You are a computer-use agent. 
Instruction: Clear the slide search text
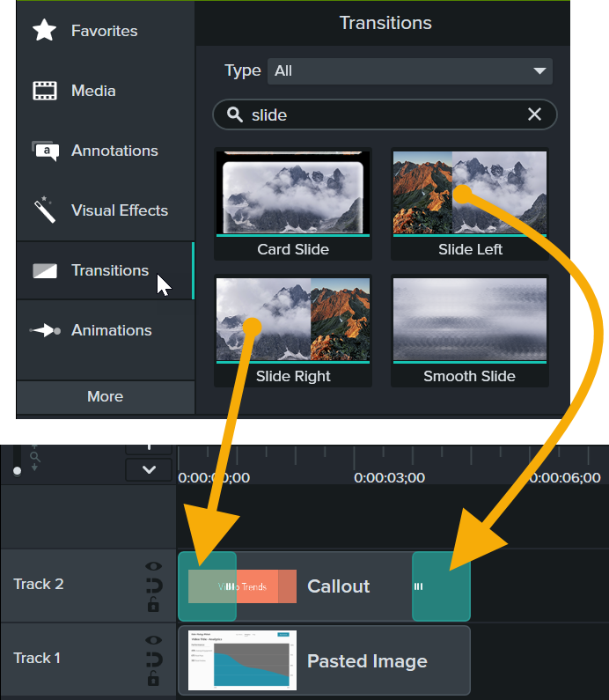coord(534,114)
